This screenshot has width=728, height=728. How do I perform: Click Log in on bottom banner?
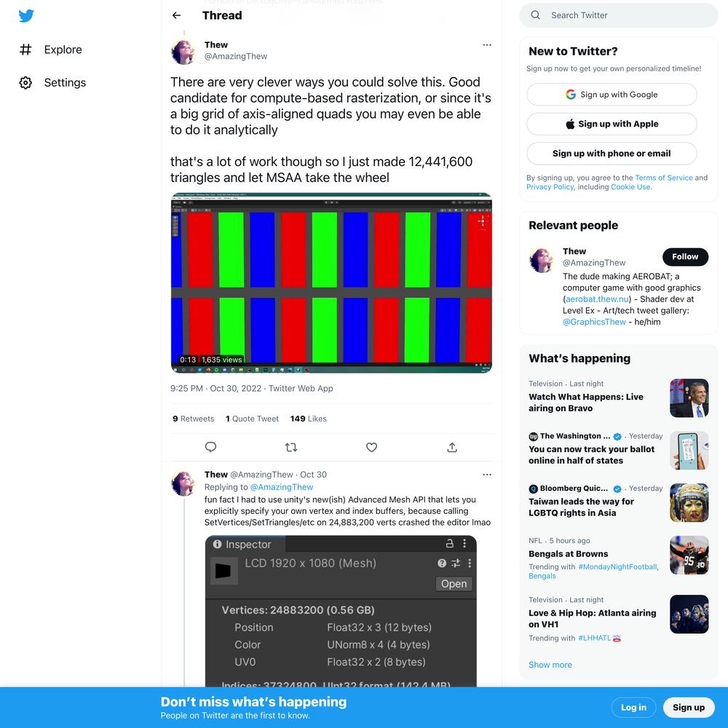[633, 708]
